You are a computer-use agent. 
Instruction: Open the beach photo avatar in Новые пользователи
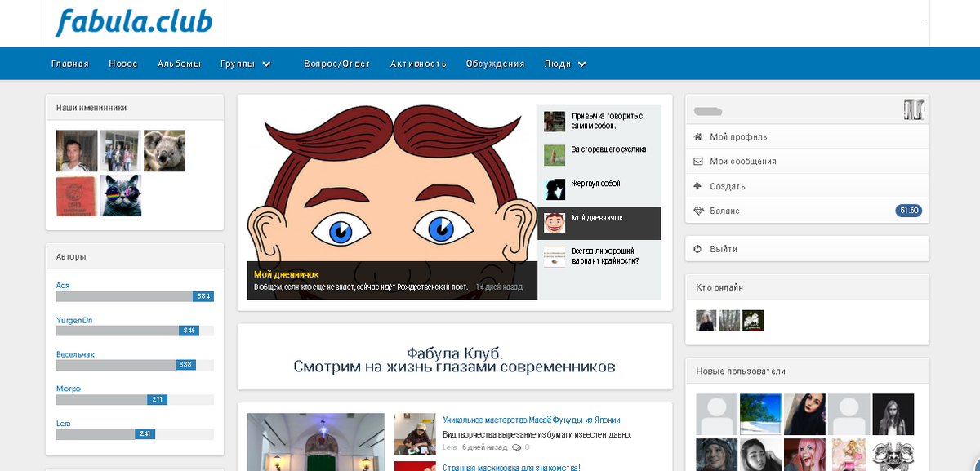click(x=760, y=415)
